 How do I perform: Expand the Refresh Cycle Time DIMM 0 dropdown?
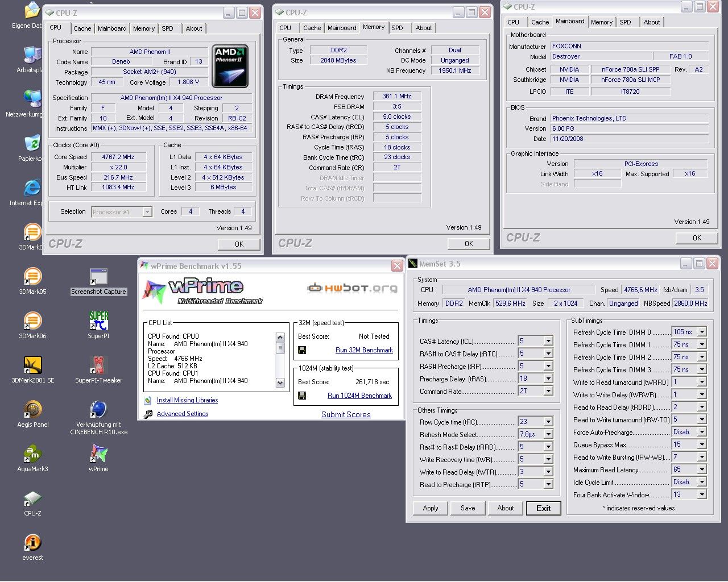(702, 332)
